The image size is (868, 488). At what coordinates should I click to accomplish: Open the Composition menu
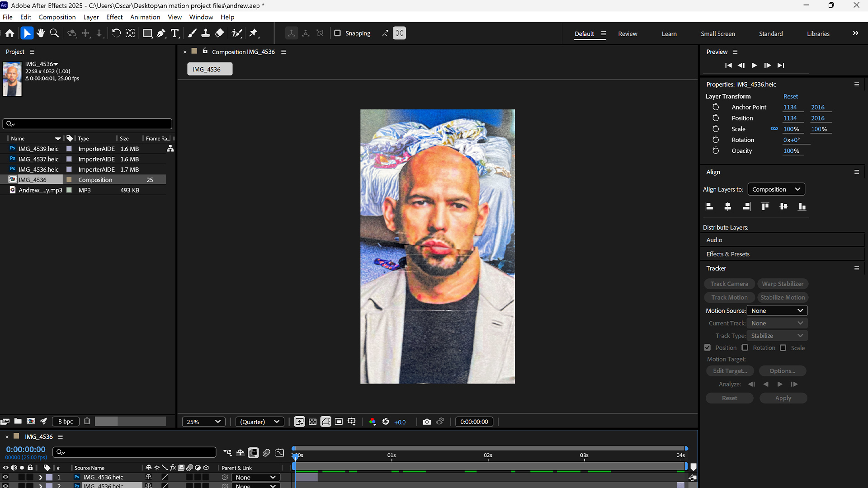(57, 17)
